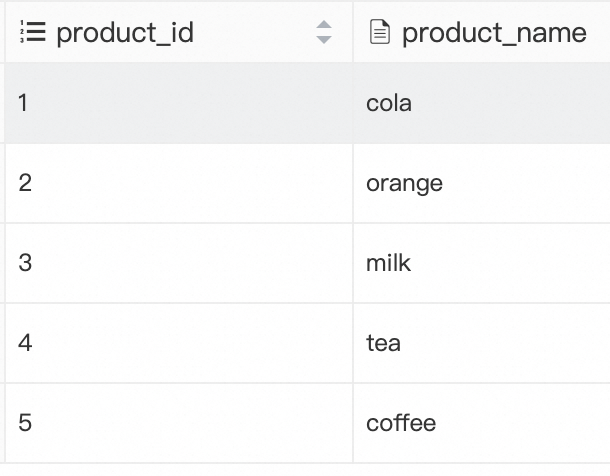610x476 pixels.
Task: Click empty space right of the word coffee
Action: coord(520,423)
